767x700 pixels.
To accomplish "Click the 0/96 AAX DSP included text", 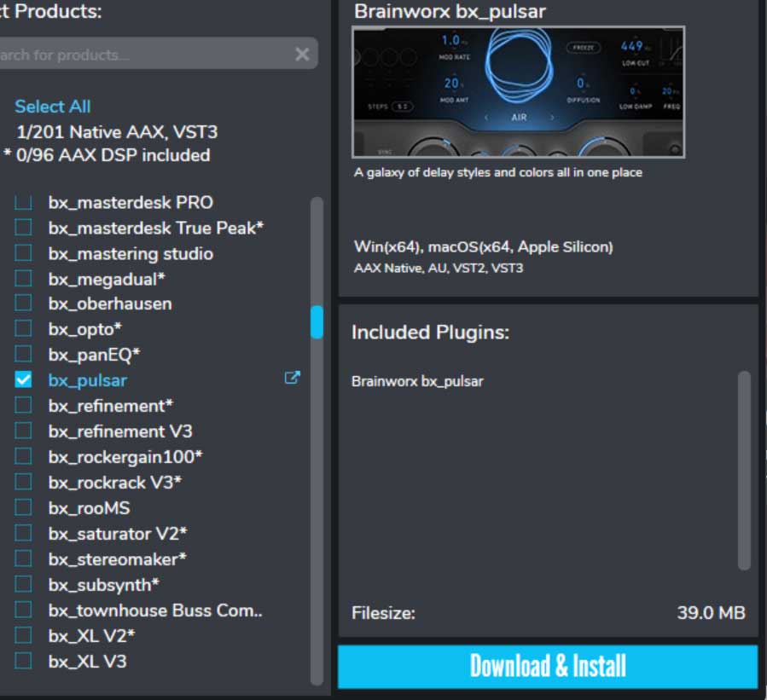I will click(x=113, y=155).
